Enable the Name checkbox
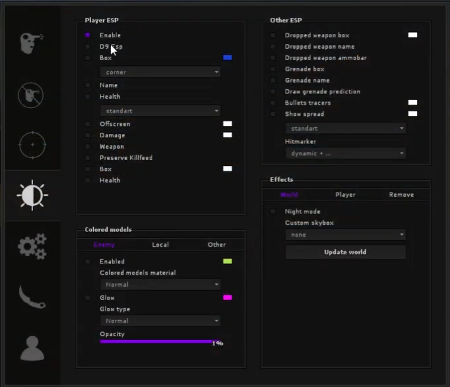The height and width of the screenshot is (387, 450). [88, 85]
